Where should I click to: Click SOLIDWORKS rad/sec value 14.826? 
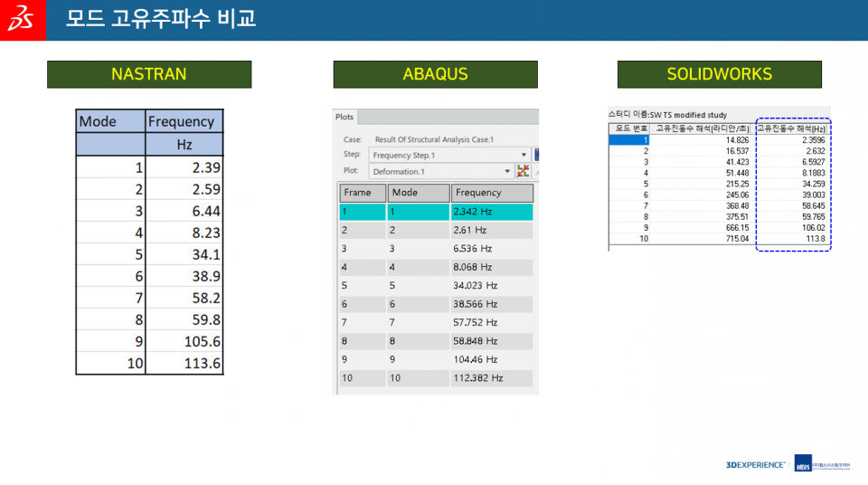point(738,140)
